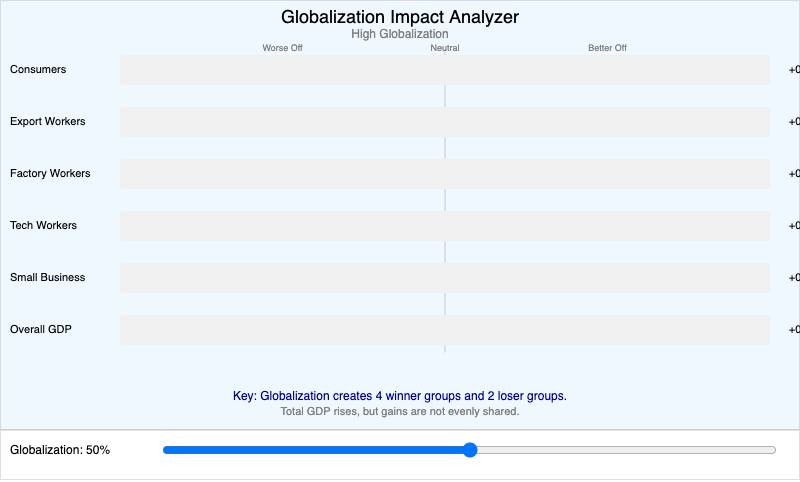Click the Factory Workers impact bar
This screenshot has width=800, height=482.
point(445,174)
